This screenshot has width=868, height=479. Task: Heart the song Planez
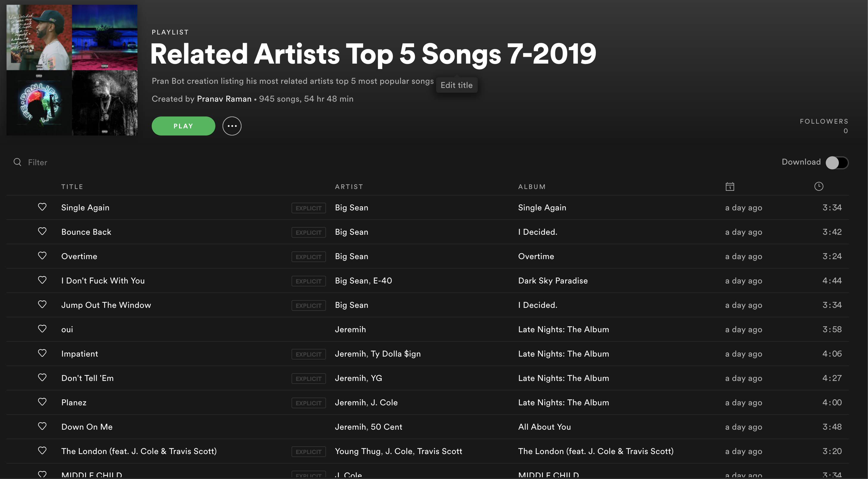click(42, 401)
